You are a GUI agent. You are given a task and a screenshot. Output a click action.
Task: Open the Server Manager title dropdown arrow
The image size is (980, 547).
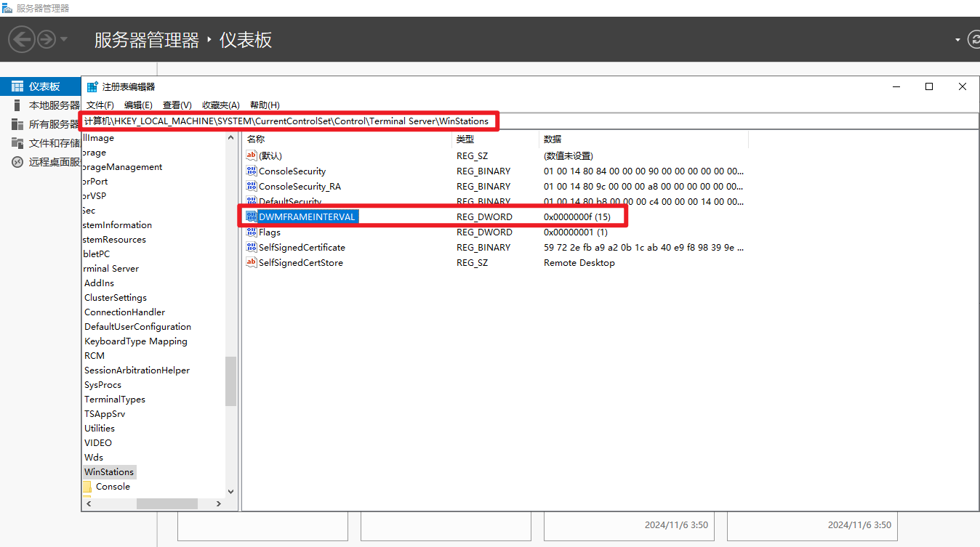pos(957,39)
